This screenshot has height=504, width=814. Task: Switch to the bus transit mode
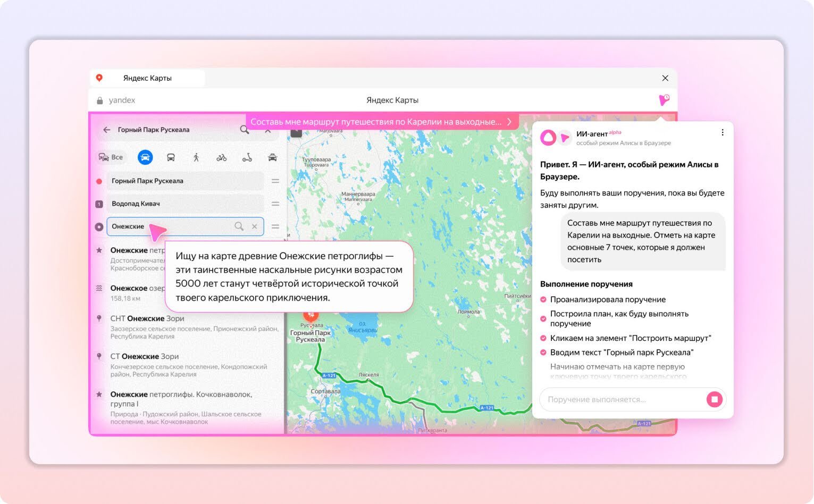(171, 157)
